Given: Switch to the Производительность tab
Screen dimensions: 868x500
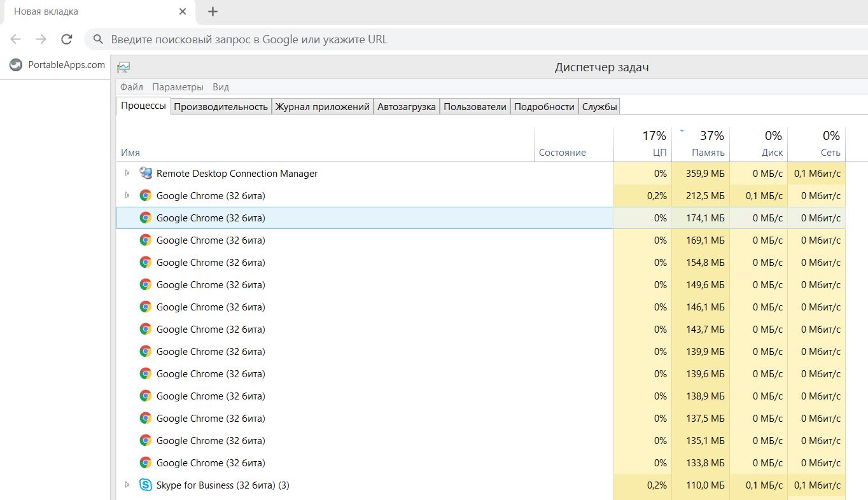Looking at the screenshot, I should click(x=221, y=107).
